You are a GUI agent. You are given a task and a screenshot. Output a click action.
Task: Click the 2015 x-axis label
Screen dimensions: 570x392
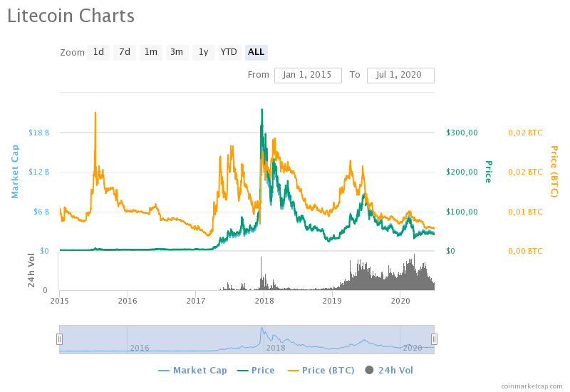click(x=60, y=301)
